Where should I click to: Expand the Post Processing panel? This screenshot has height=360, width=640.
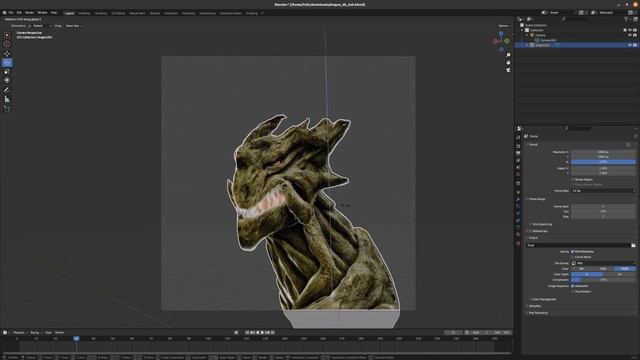pos(538,313)
